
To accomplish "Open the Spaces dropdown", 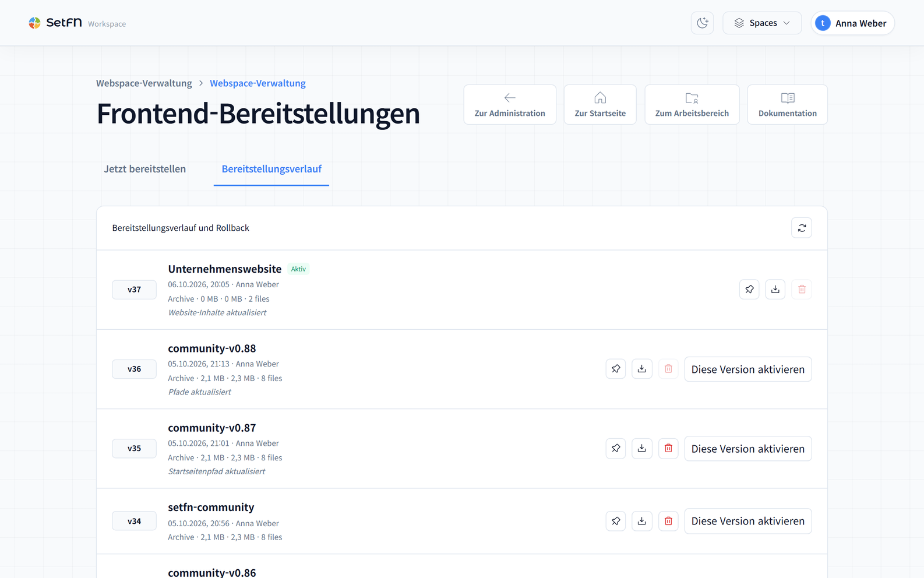I will pyautogui.click(x=762, y=23).
